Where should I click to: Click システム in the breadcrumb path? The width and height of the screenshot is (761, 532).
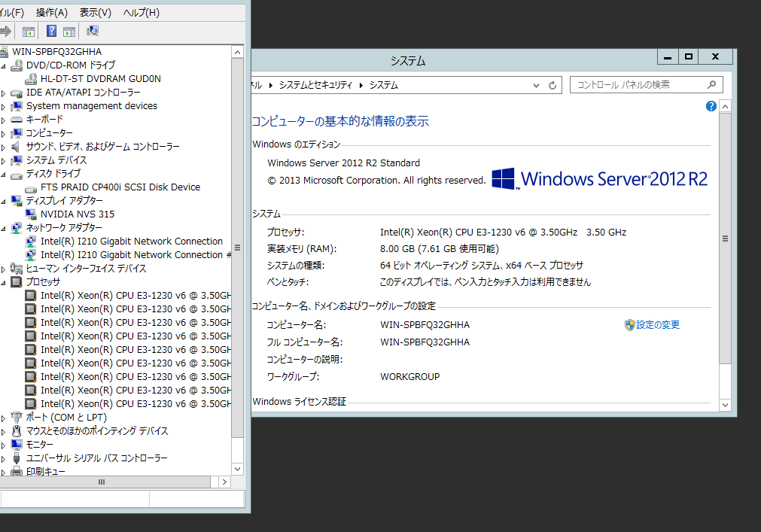tap(383, 85)
